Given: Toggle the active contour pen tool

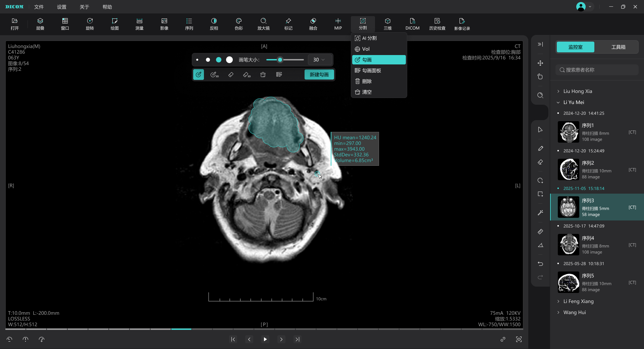Looking at the screenshot, I should [x=199, y=74].
